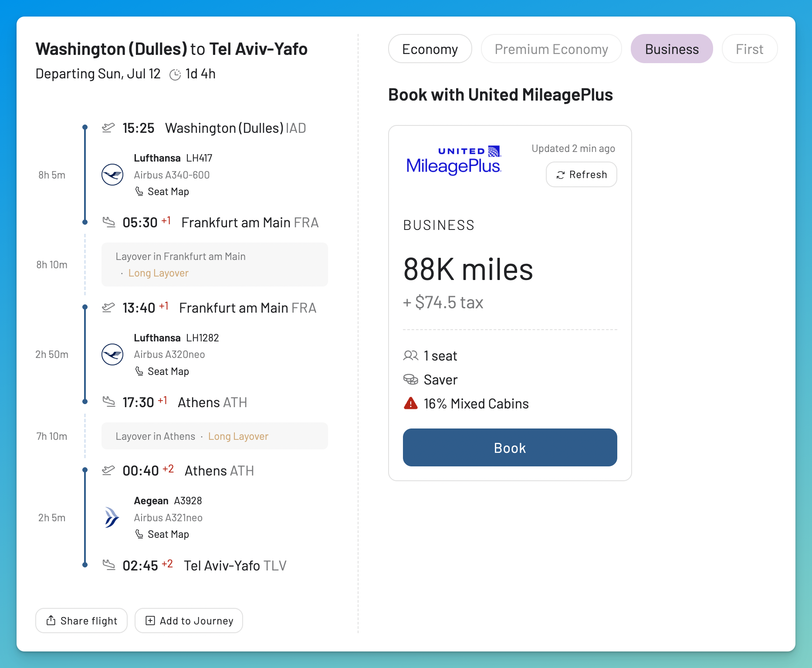Click the 7h 10m layover duration
Viewport: 812px width, 668px height.
[x=52, y=436]
